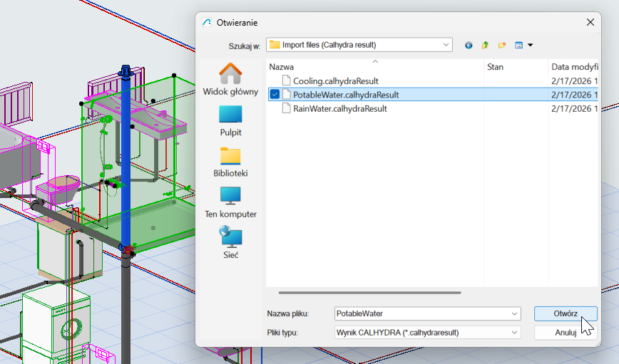619x364 pixels.
Task: Click the date cell of RainWater.calhydraResult
Action: point(574,109)
